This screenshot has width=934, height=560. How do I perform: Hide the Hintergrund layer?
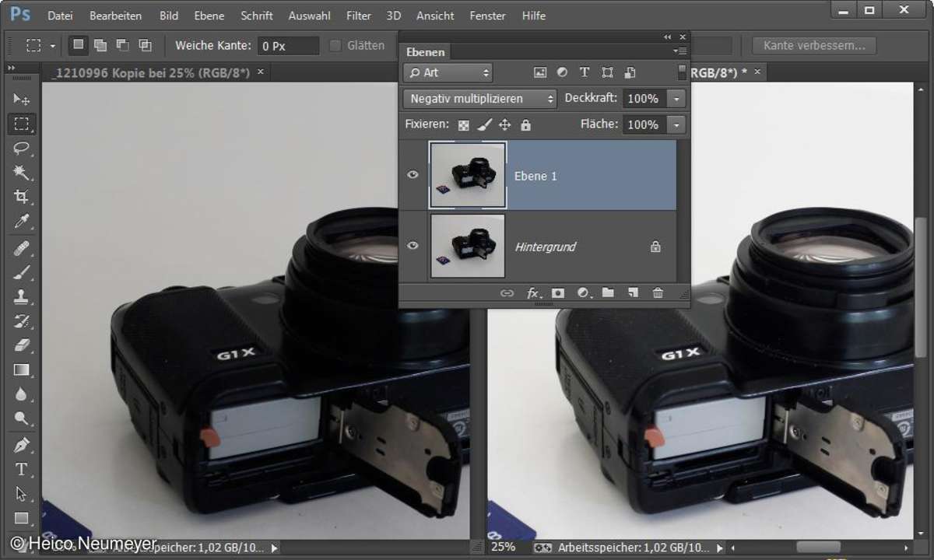pyautogui.click(x=413, y=246)
